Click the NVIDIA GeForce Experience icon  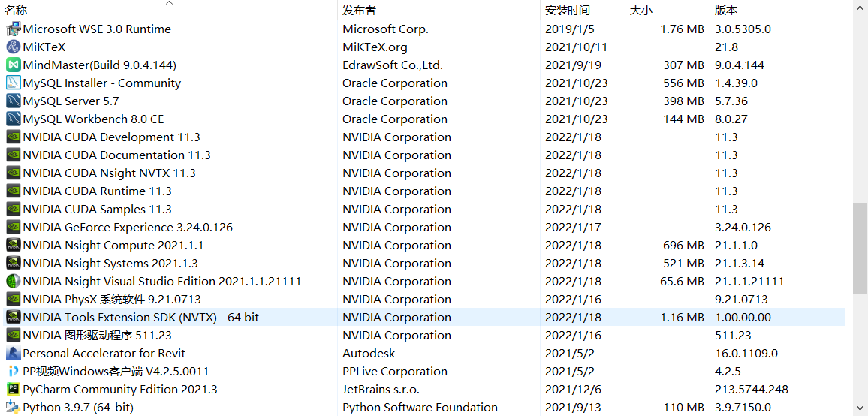14,227
